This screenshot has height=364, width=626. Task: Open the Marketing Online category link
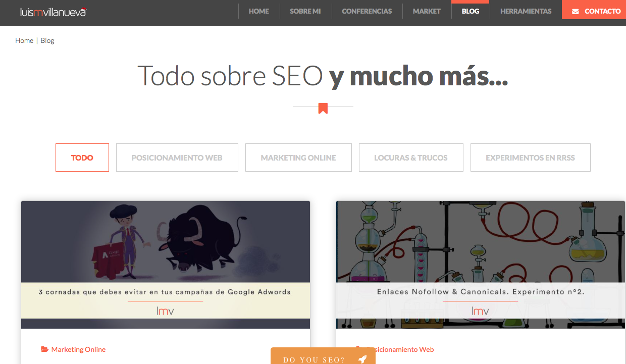click(78, 349)
